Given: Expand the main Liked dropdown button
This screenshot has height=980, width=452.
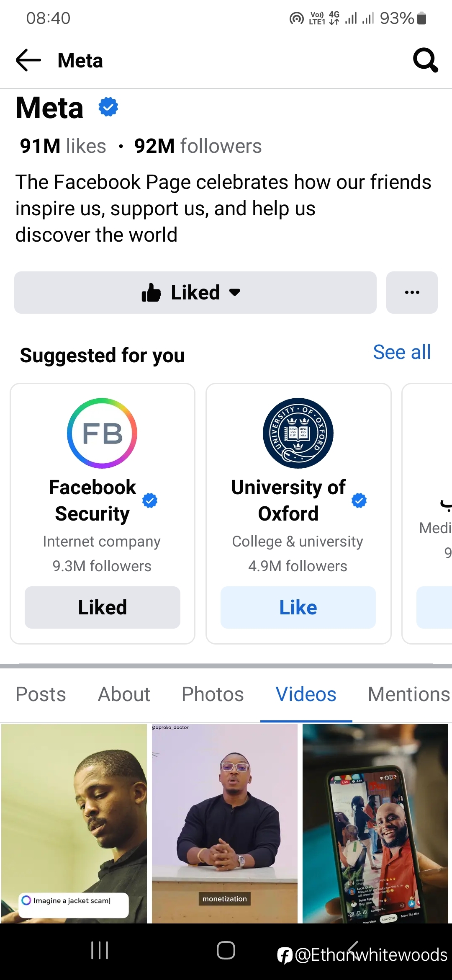Looking at the screenshot, I should (195, 292).
